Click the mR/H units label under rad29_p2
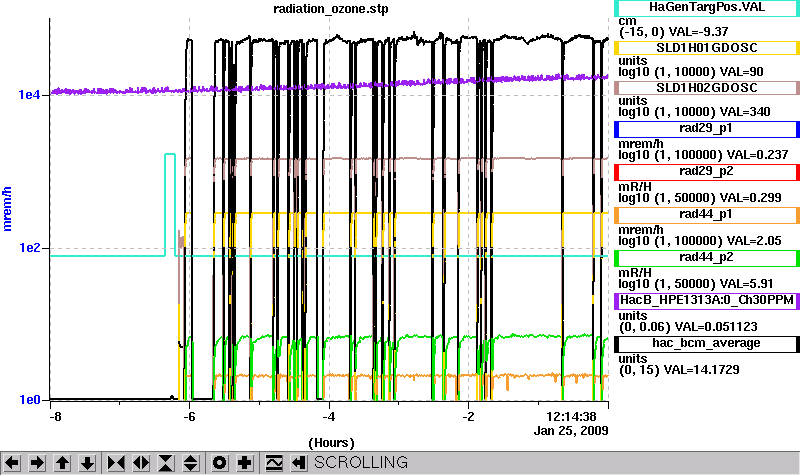The image size is (800, 475). pos(635,187)
